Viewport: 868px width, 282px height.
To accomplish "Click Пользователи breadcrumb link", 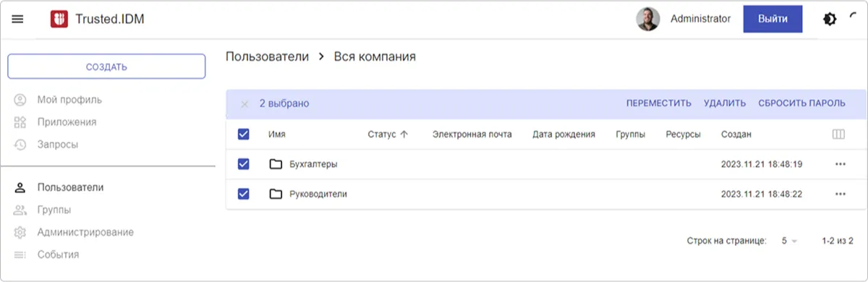I will click(x=267, y=56).
